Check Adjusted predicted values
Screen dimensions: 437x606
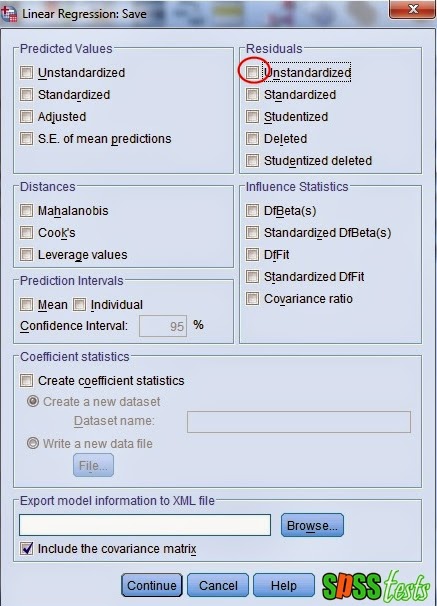[x=26, y=116]
